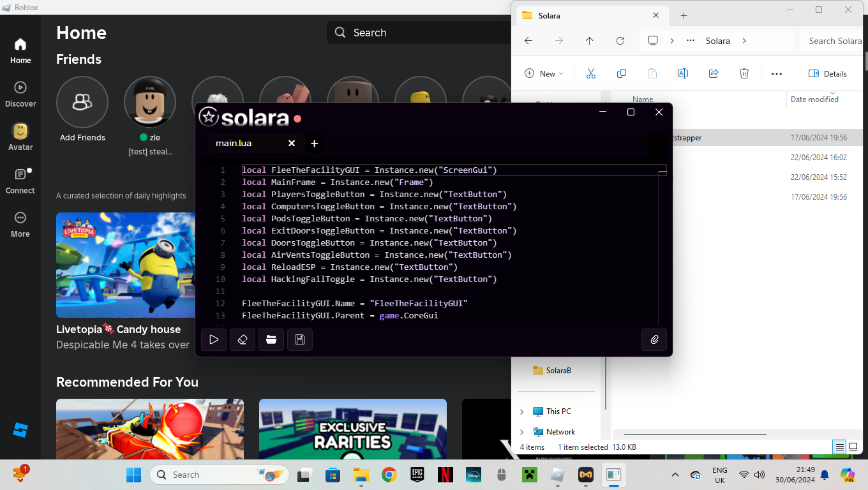Expand the Network tree node

click(522, 432)
